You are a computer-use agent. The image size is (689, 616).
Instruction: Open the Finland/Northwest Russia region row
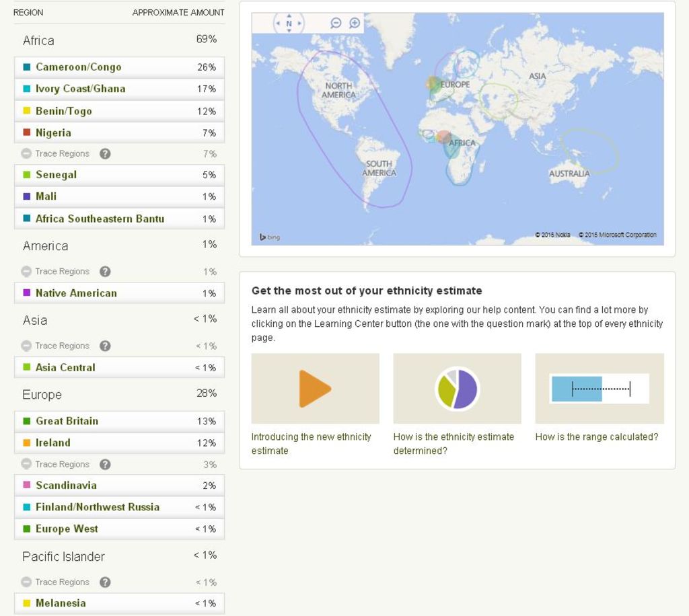click(x=120, y=507)
